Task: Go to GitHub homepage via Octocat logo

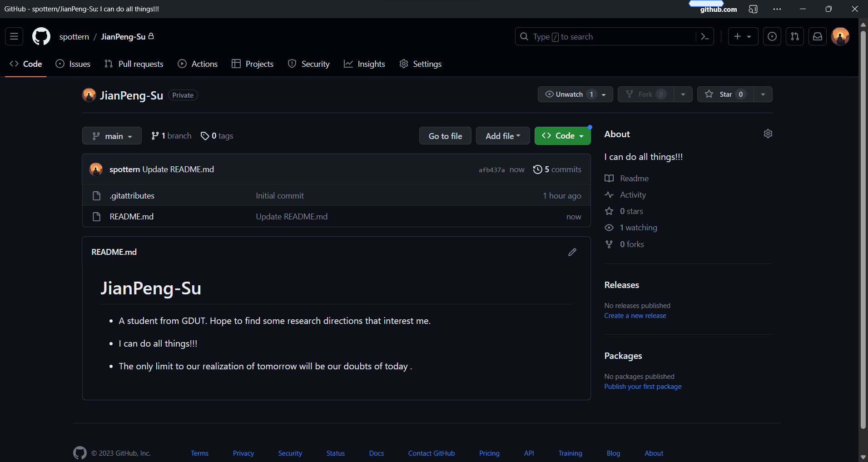Action: tap(41, 36)
